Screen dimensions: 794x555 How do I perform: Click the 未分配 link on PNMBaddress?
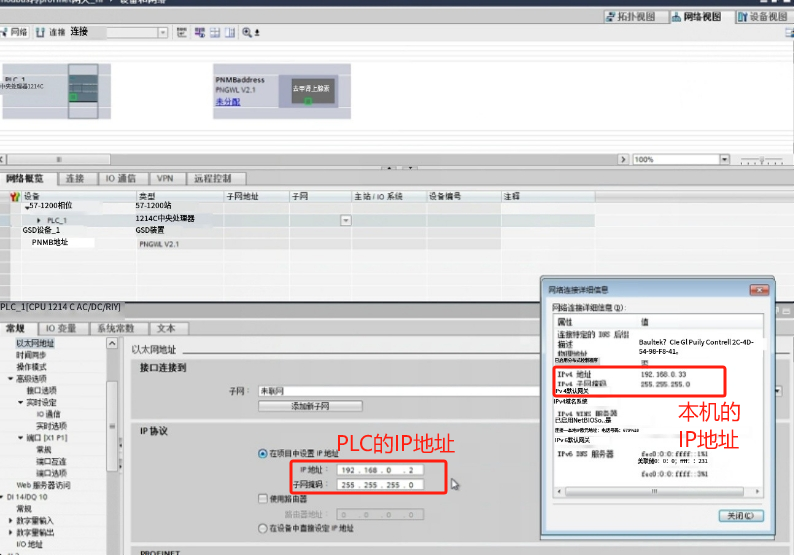228,102
